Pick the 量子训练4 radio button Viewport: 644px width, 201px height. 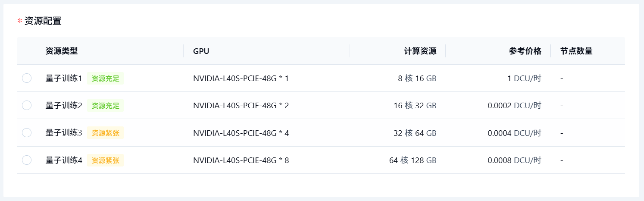tap(27, 160)
